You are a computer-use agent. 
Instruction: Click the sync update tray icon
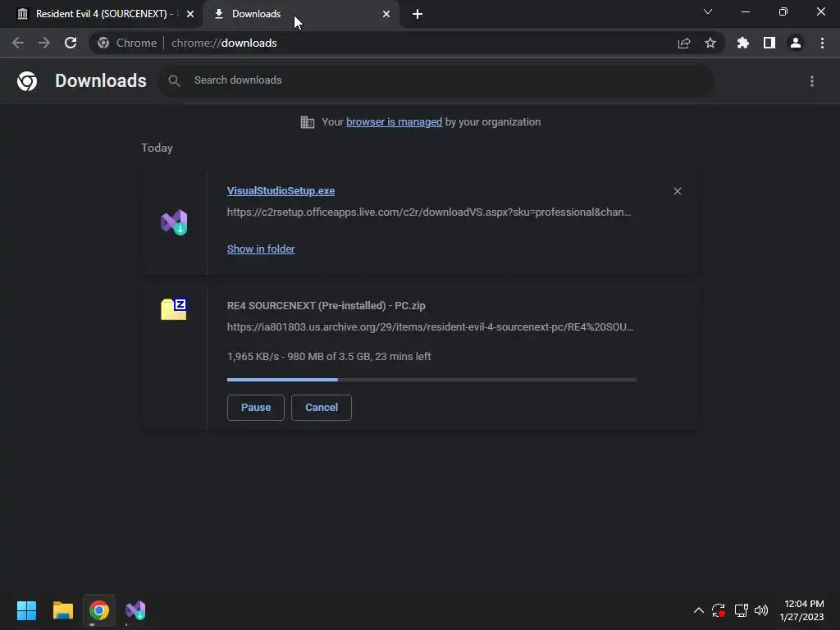719,610
